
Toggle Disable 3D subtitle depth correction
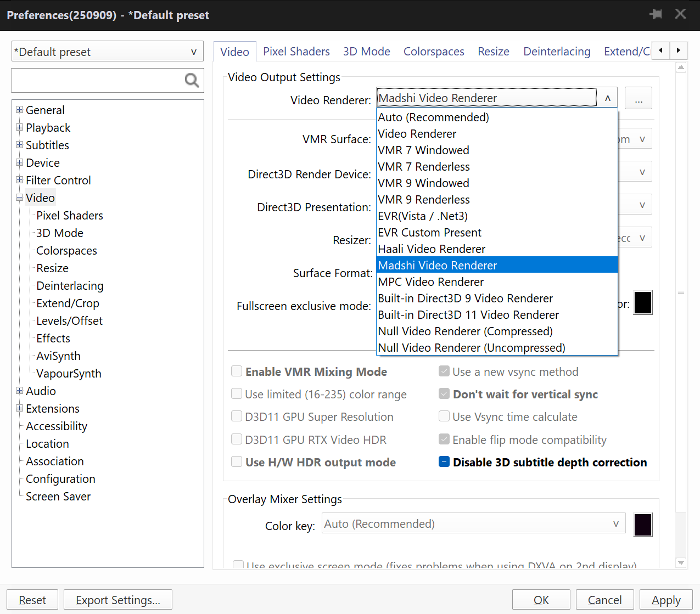444,462
